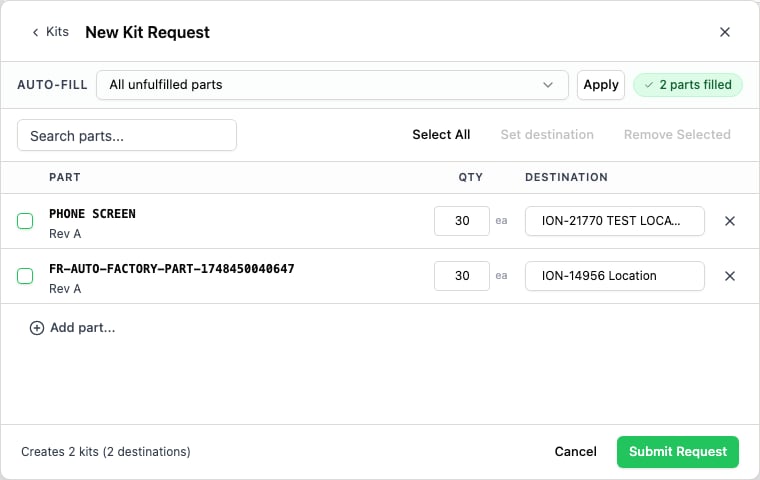This screenshot has height=480, width=760.
Task: Edit quantity for PHONE SCREEN
Action: [x=462, y=221]
